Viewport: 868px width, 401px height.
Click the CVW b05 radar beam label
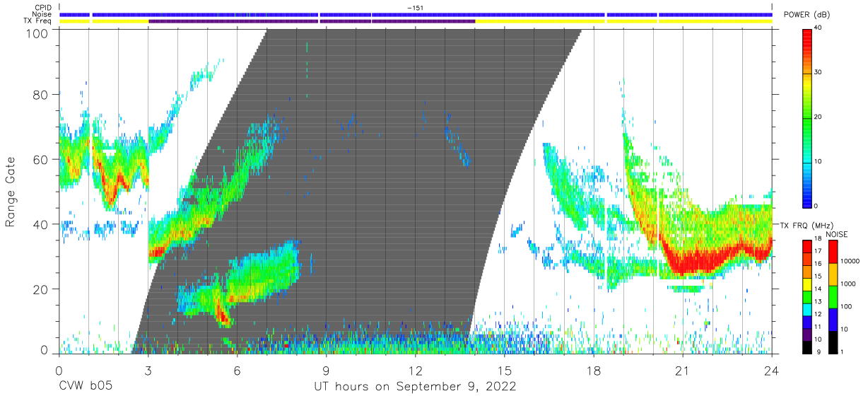(x=86, y=387)
